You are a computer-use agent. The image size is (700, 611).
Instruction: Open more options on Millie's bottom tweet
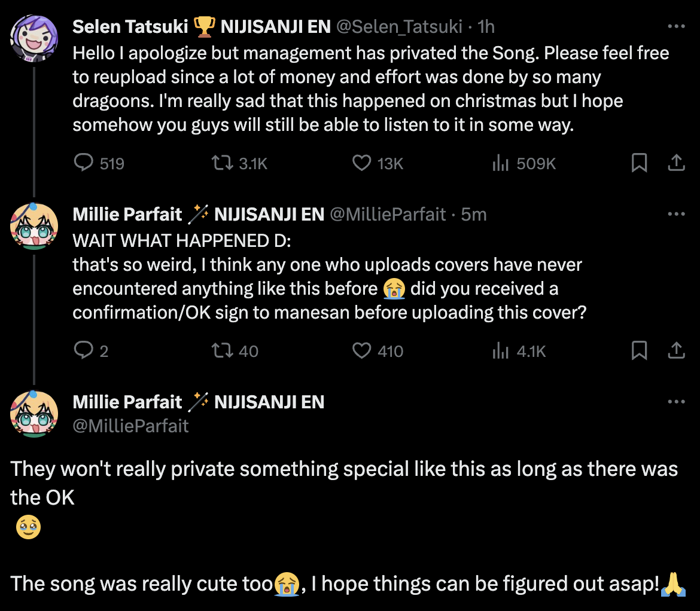[676, 402]
